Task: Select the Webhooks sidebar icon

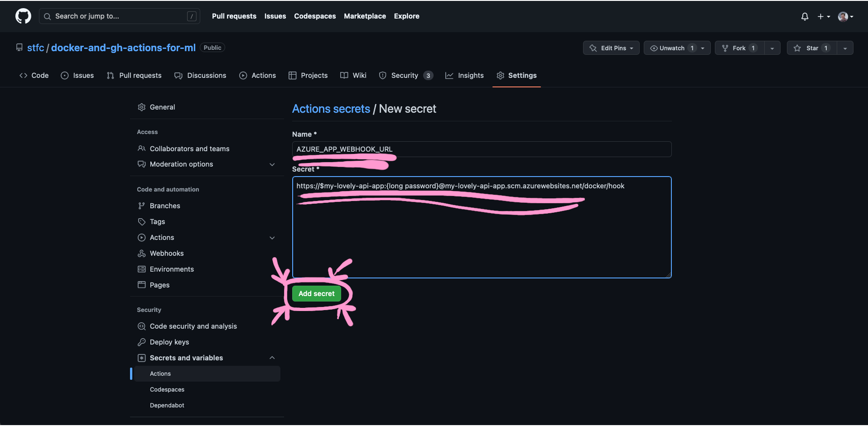Action: tap(142, 253)
